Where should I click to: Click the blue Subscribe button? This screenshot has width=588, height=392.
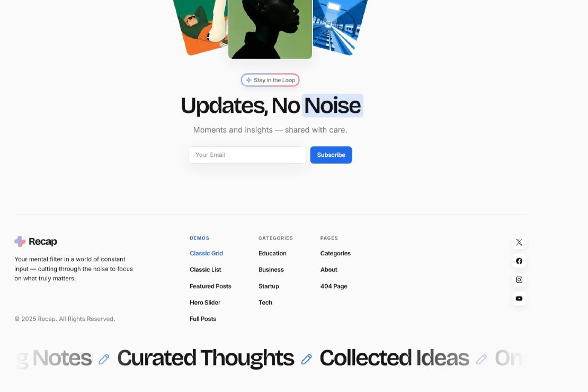coord(331,155)
